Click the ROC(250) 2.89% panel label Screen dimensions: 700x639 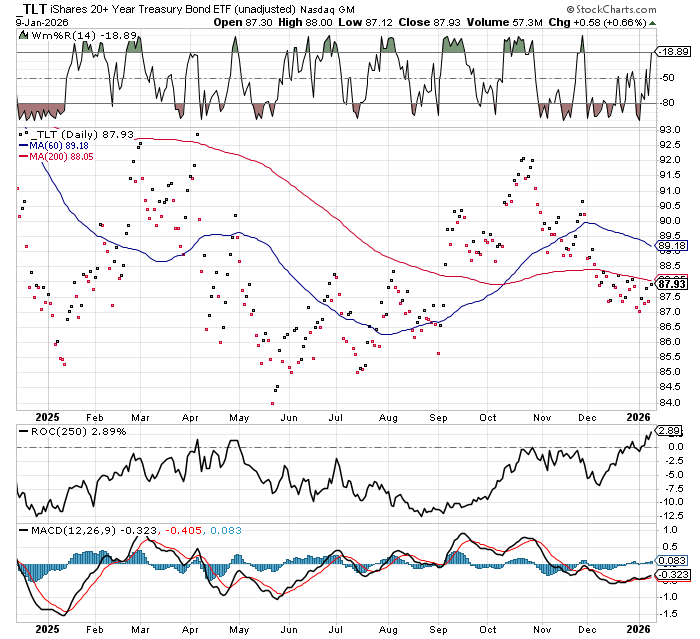[66, 430]
